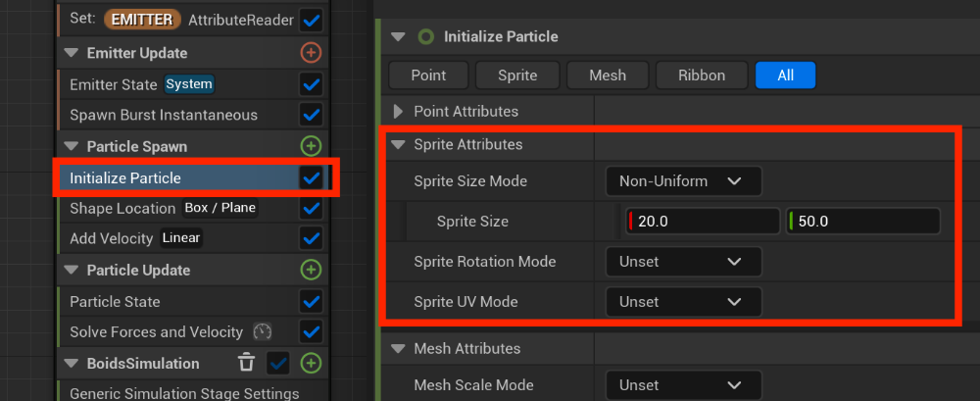This screenshot has width=980, height=401.
Task: Open the Sprite Rotation Mode dropdown
Action: coord(683,262)
